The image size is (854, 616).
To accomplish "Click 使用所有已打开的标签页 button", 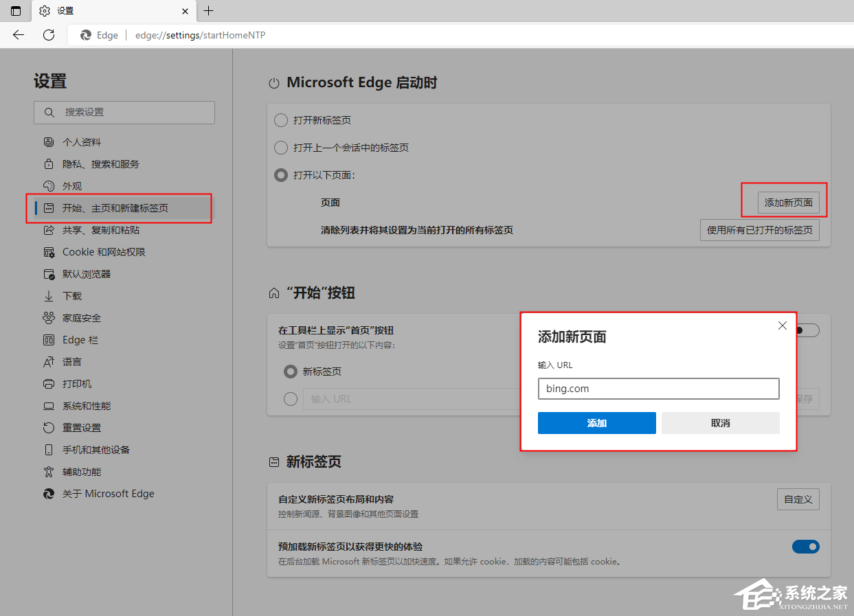I will click(x=759, y=229).
